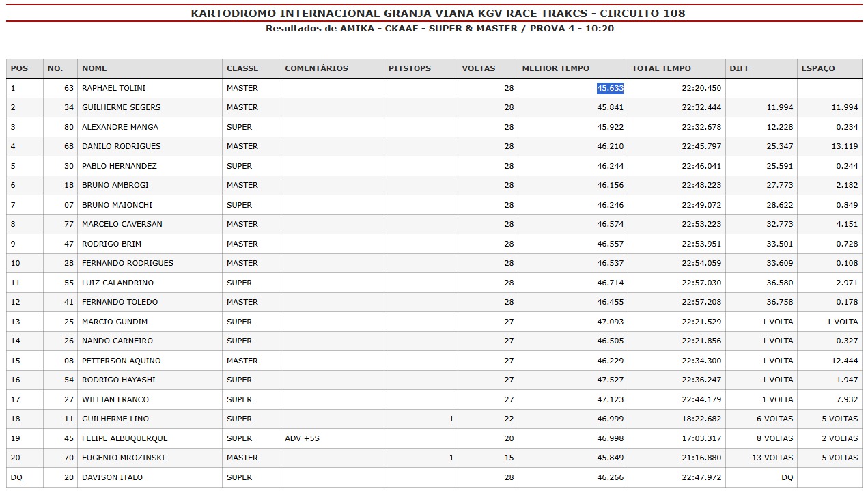Click the Kartodromo Internacional Granja Viana title
Image resolution: width=868 pixels, height=491 pixels.
(x=438, y=13)
